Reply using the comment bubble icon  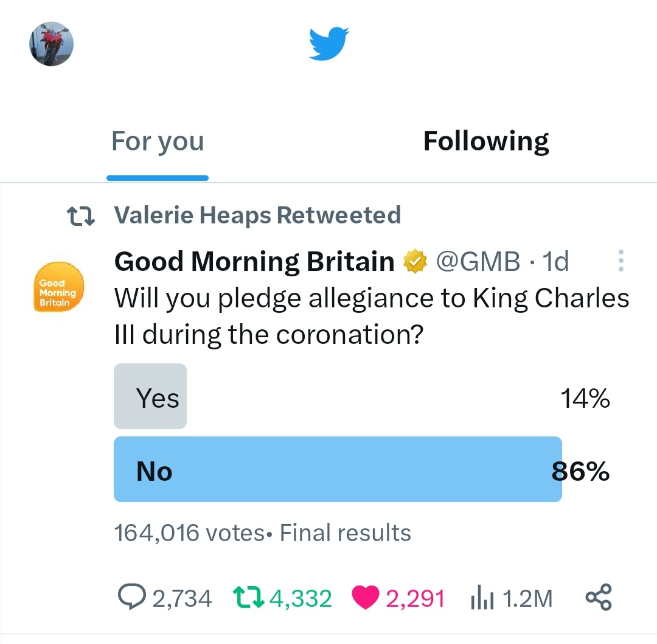coord(131,598)
